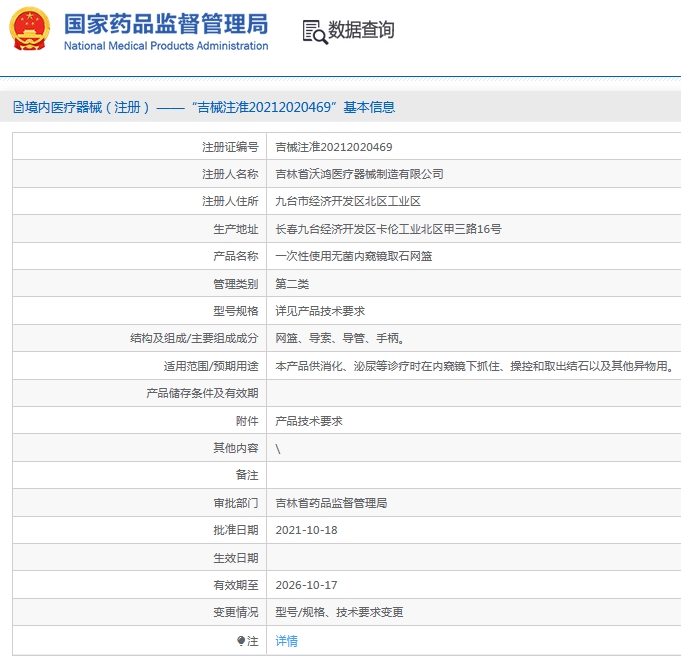Click the 型号规格 label

tap(236, 311)
